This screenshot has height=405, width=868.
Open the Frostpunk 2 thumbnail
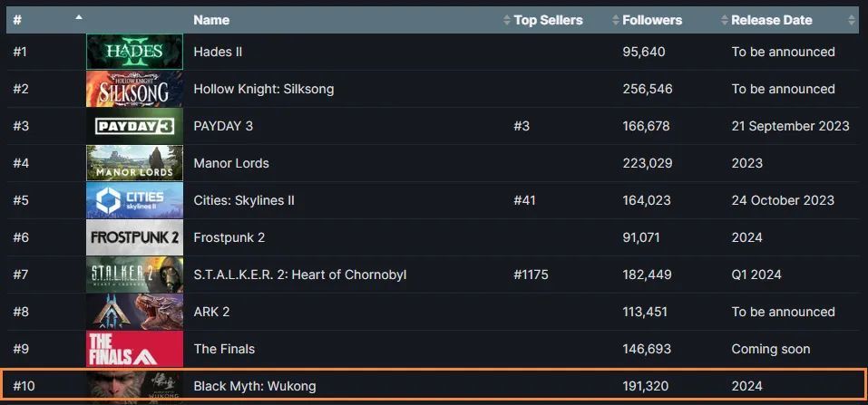point(134,237)
